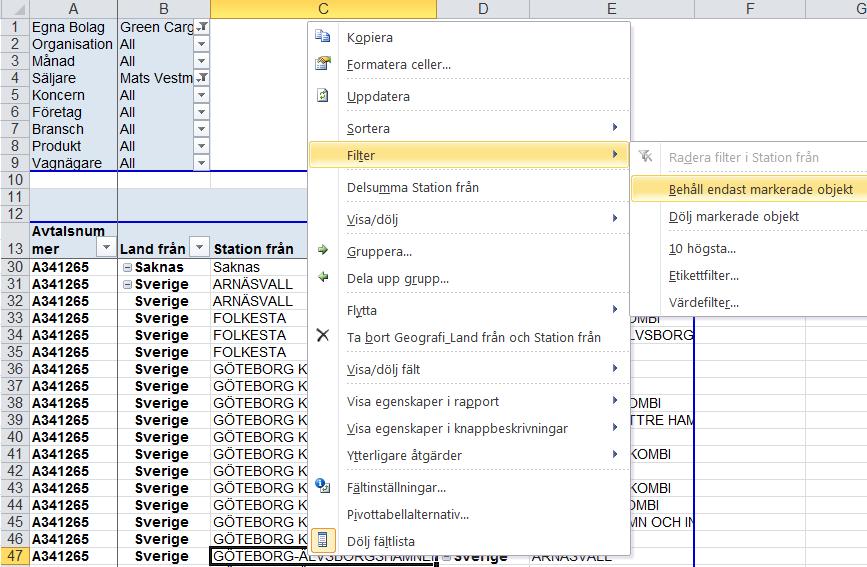Click the Kopiera copy icon
This screenshot has width=867, height=567.
(x=322, y=37)
